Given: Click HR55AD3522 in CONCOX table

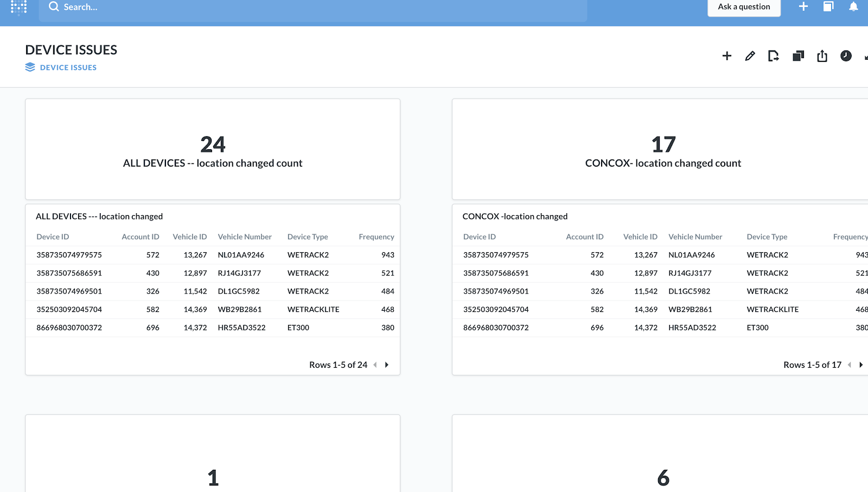Looking at the screenshot, I should coord(692,328).
